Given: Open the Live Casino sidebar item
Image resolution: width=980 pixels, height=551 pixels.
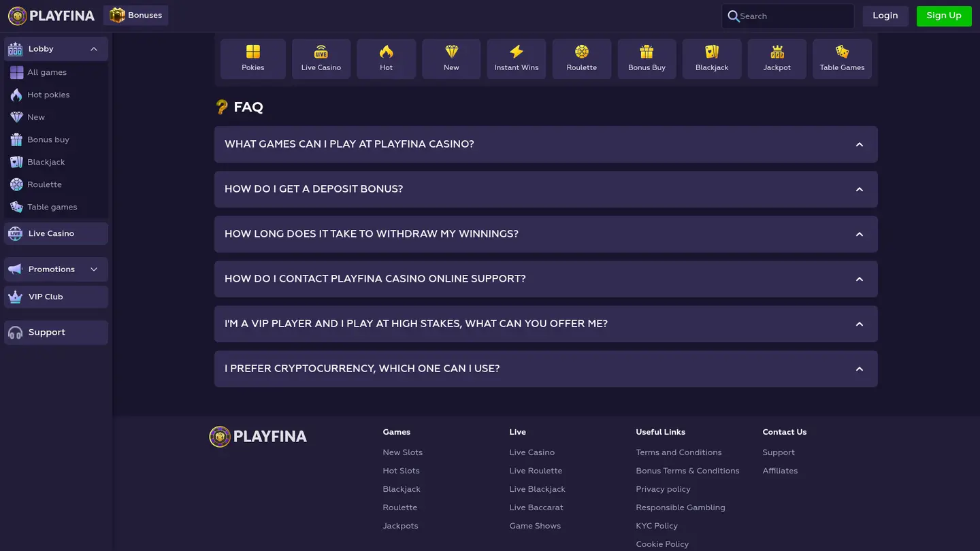Looking at the screenshot, I should (x=56, y=233).
